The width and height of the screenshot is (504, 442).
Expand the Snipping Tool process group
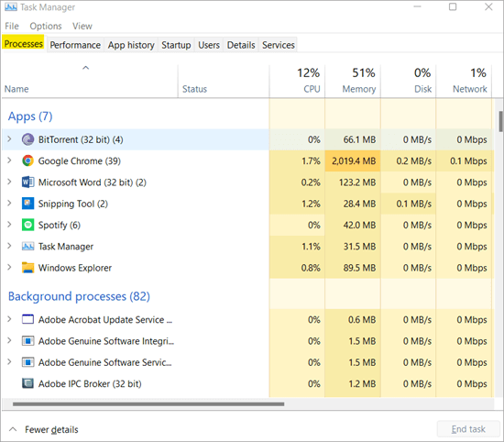click(x=9, y=203)
